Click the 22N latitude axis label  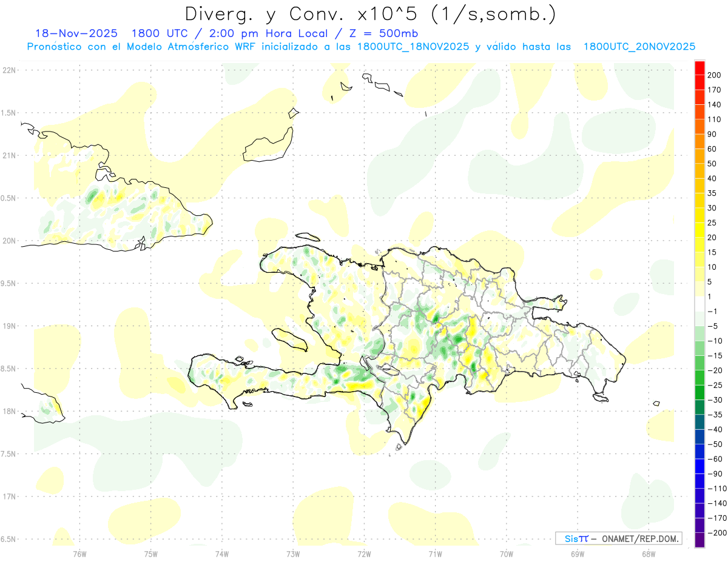[8, 70]
